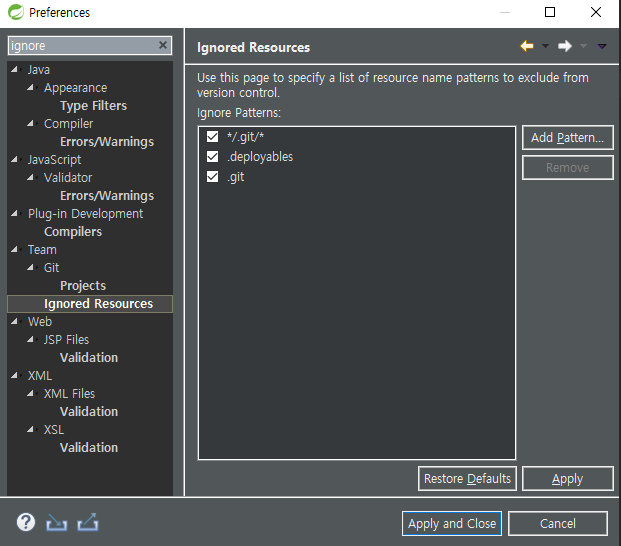This screenshot has height=546, width=621.
Task: Clear the ignore filter text
Action: pyautogui.click(x=163, y=45)
